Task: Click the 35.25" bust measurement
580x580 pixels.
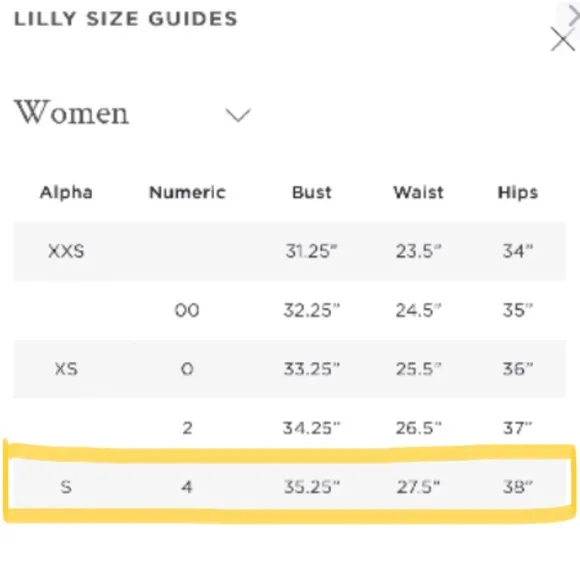Action: 311,487
